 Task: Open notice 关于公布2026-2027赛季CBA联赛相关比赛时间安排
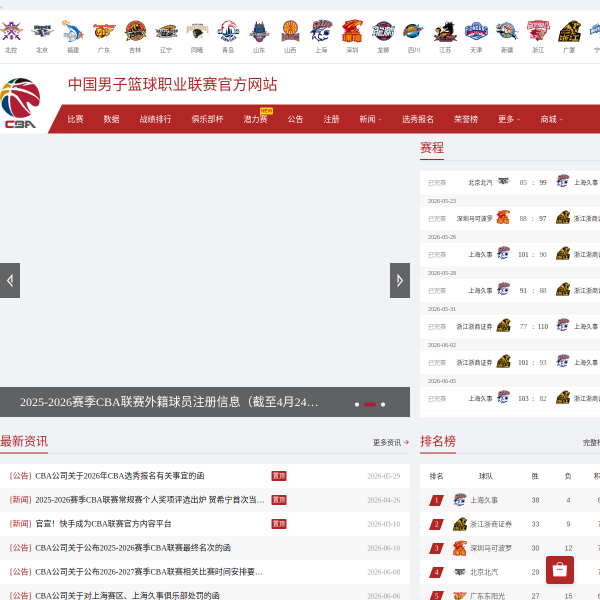[149, 572]
